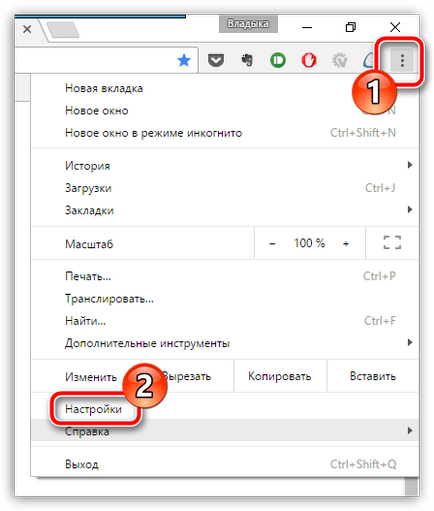Minimize the browser window
The height and width of the screenshot is (511, 434).
(x=307, y=27)
